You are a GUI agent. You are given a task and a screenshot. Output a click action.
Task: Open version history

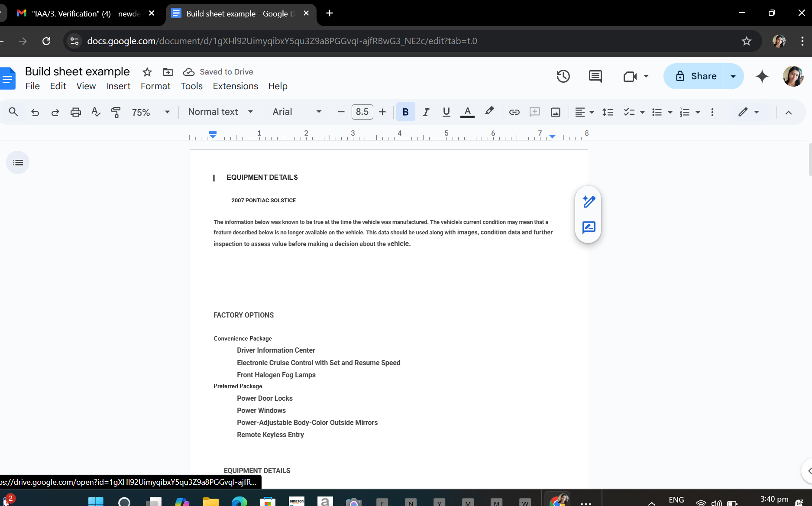point(563,76)
